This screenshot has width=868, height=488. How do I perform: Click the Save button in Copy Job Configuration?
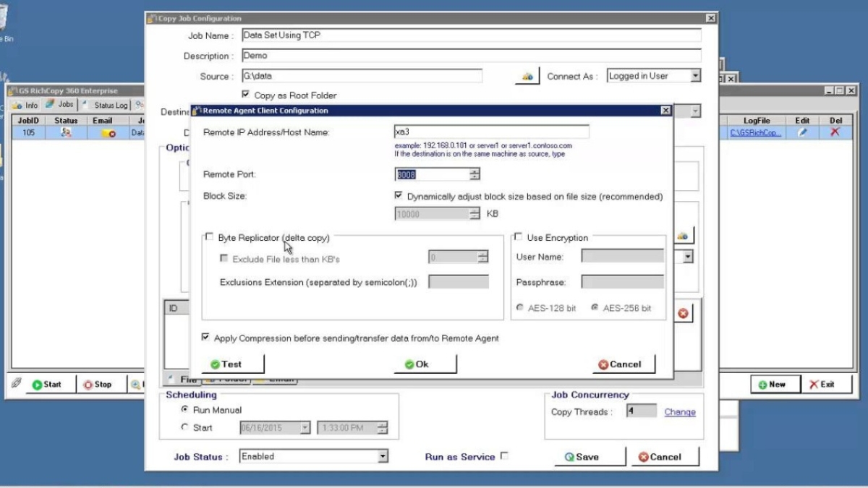click(590, 456)
